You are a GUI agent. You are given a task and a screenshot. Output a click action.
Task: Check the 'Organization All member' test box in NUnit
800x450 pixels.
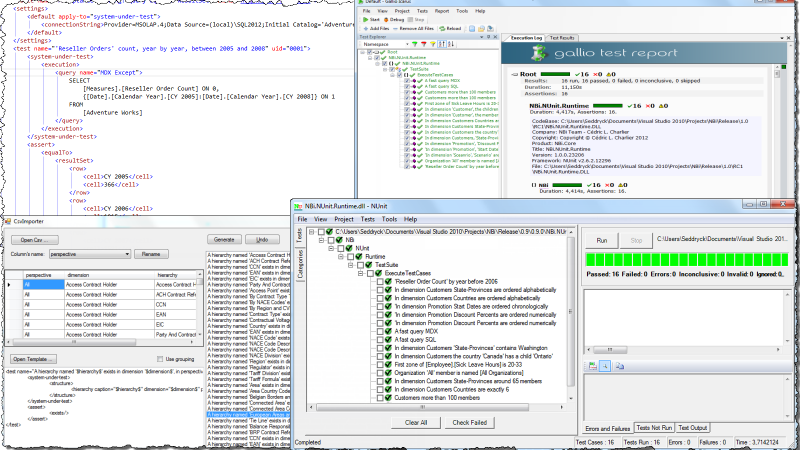pos(380,373)
